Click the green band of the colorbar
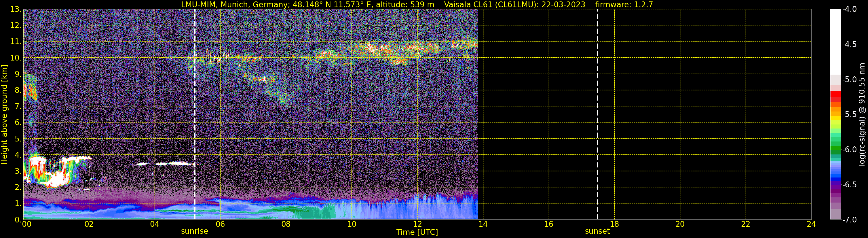Screen dimensions: 868x238 click(836, 148)
